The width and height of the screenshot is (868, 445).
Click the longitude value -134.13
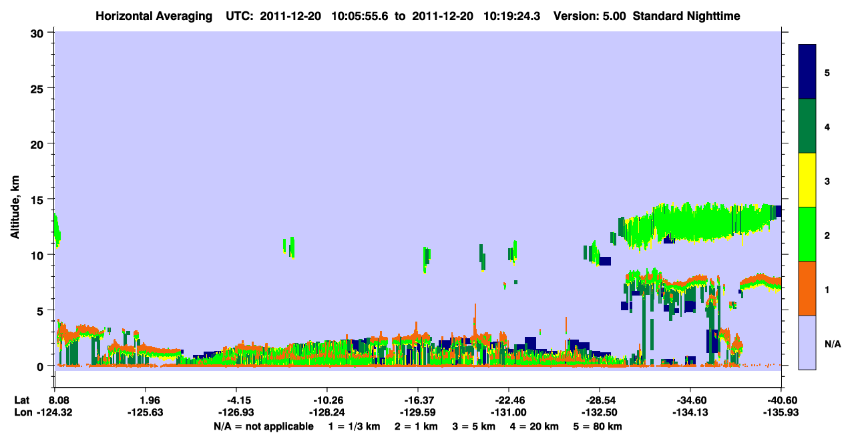[x=690, y=413]
